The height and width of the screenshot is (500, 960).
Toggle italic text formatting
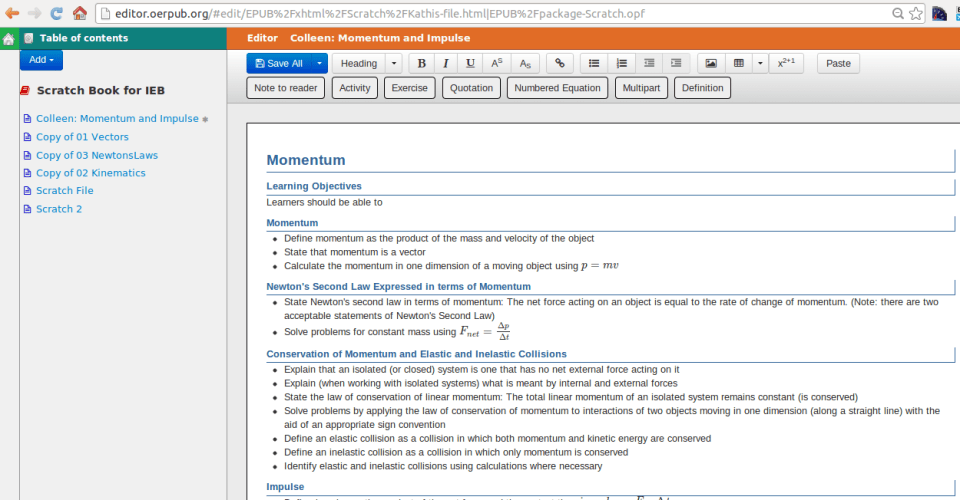[x=446, y=63]
